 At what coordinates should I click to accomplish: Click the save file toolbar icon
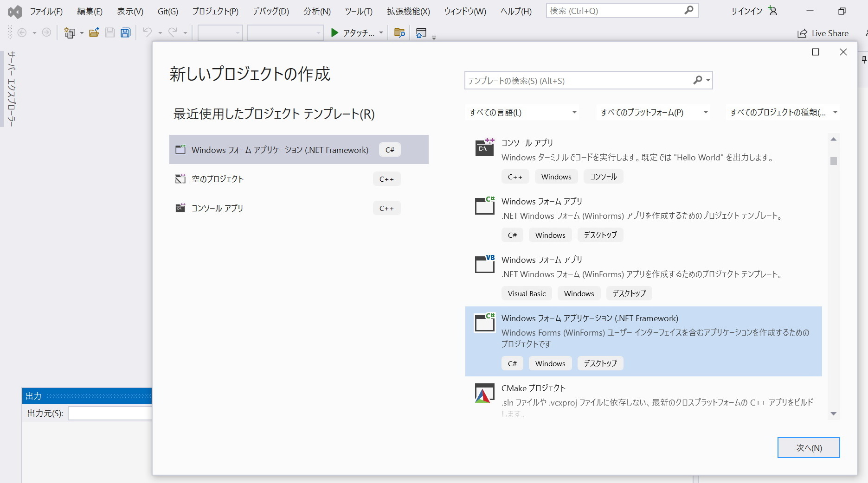pyautogui.click(x=110, y=32)
